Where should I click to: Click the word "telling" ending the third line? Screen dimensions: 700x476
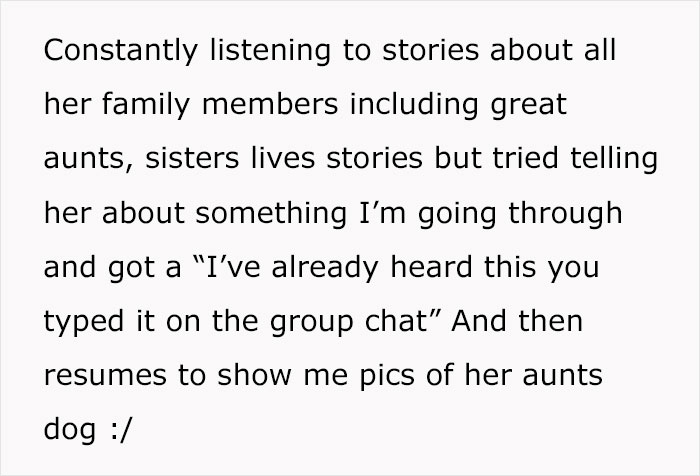[615, 160]
